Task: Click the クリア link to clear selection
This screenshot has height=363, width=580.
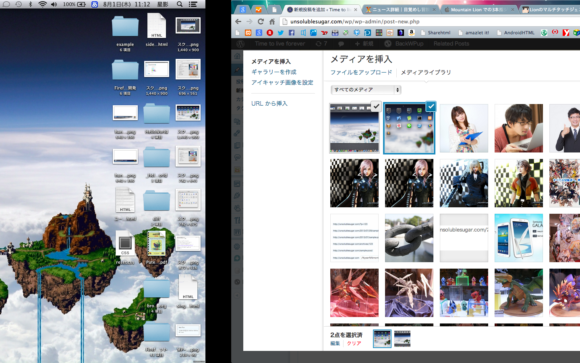Action: point(354,343)
